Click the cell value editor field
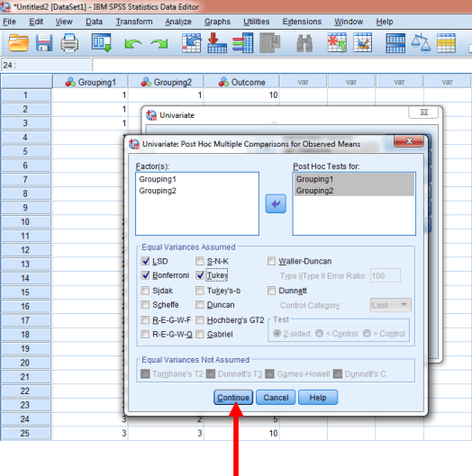The image size is (472, 476). point(282,65)
